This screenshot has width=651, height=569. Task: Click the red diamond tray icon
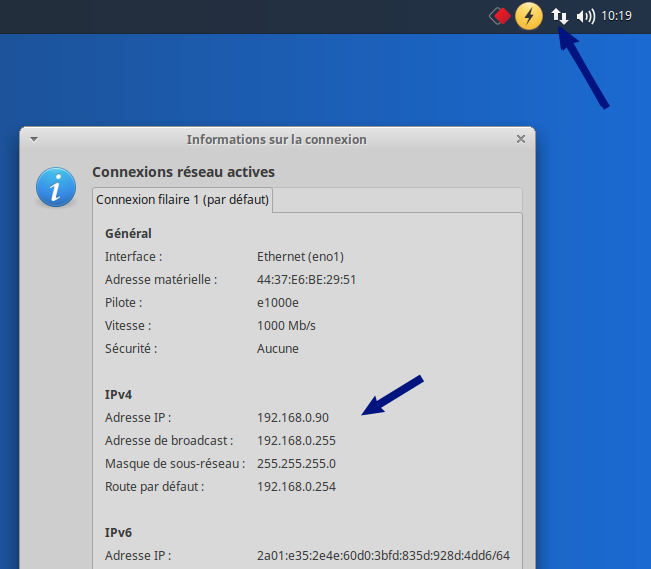click(500, 16)
